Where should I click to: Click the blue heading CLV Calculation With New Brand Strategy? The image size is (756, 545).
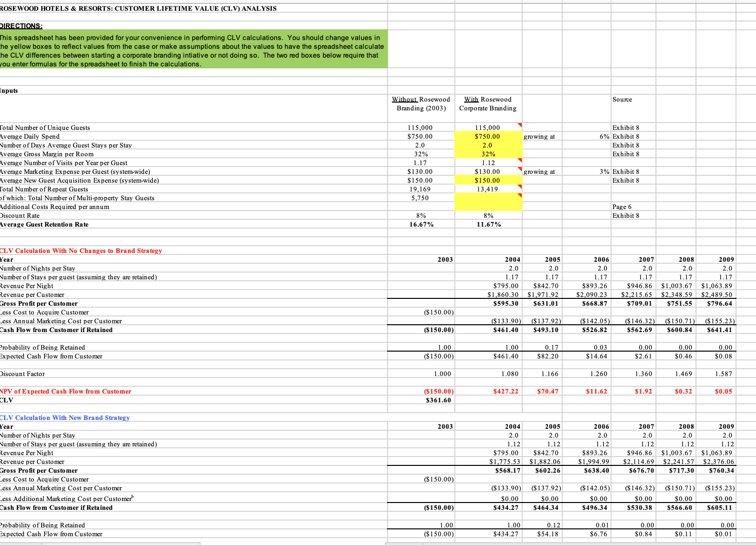pyautogui.click(x=65, y=418)
